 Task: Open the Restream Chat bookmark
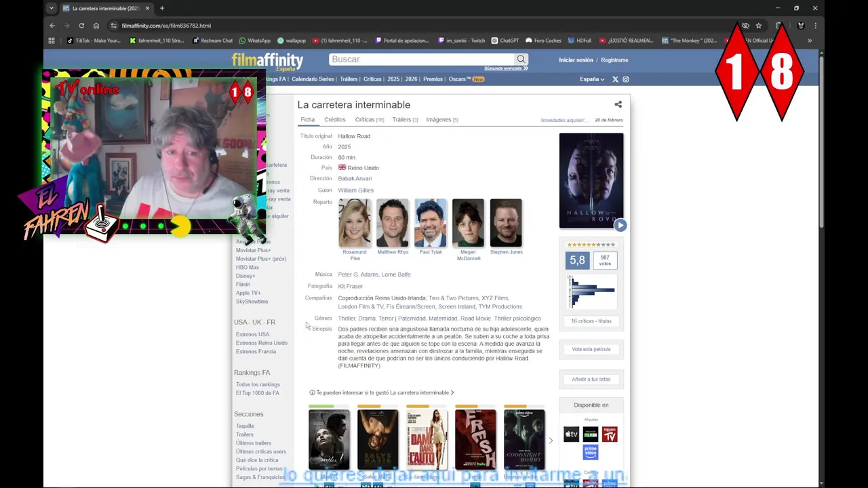[x=212, y=41]
